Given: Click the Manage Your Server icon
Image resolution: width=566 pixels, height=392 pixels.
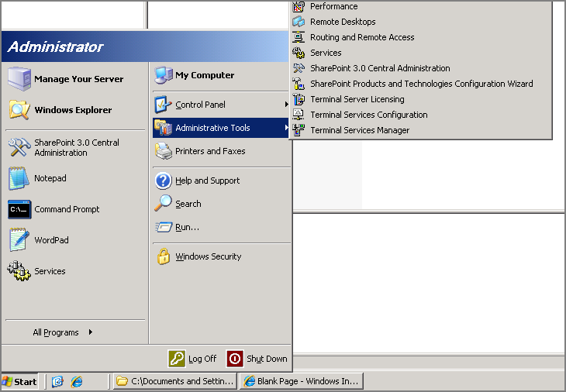Looking at the screenshot, I should tap(19, 78).
